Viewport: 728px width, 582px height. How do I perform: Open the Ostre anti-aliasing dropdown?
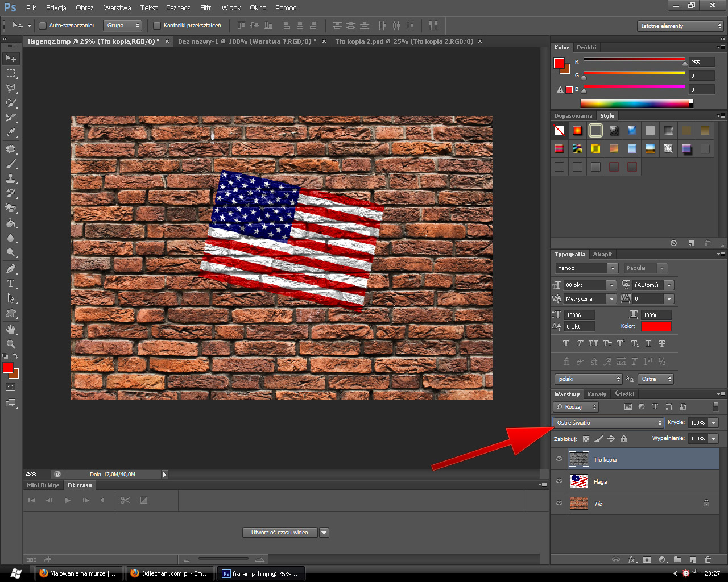pyautogui.click(x=656, y=379)
